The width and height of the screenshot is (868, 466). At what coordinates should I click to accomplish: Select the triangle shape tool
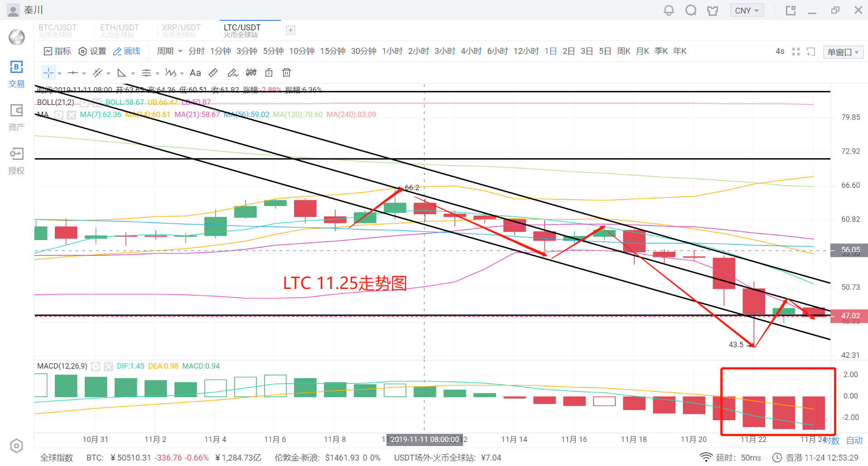click(121, 72)
